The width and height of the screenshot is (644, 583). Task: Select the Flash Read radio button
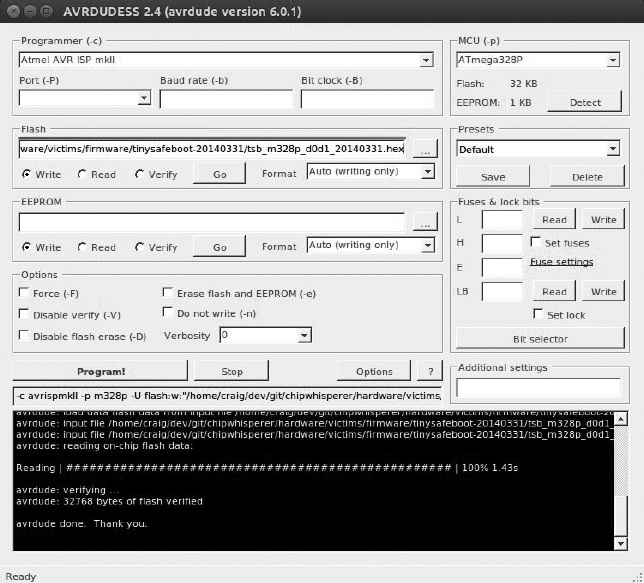click(x=82, y=174)
